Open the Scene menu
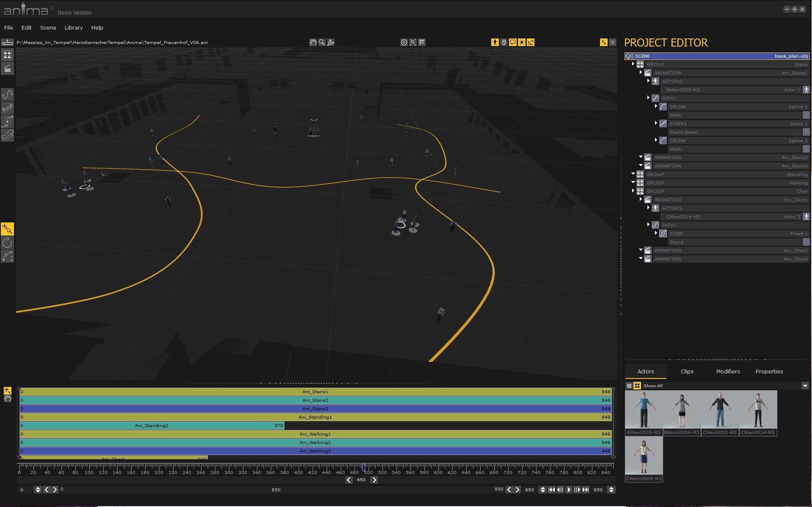The image size is (812, 507). coord(48,27)
